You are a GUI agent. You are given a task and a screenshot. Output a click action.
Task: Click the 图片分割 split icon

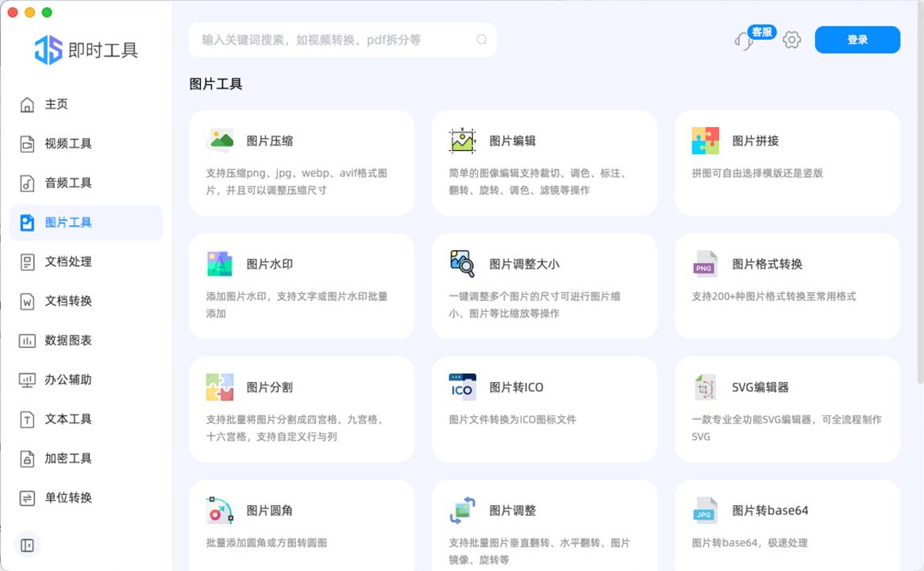(220, 387)
